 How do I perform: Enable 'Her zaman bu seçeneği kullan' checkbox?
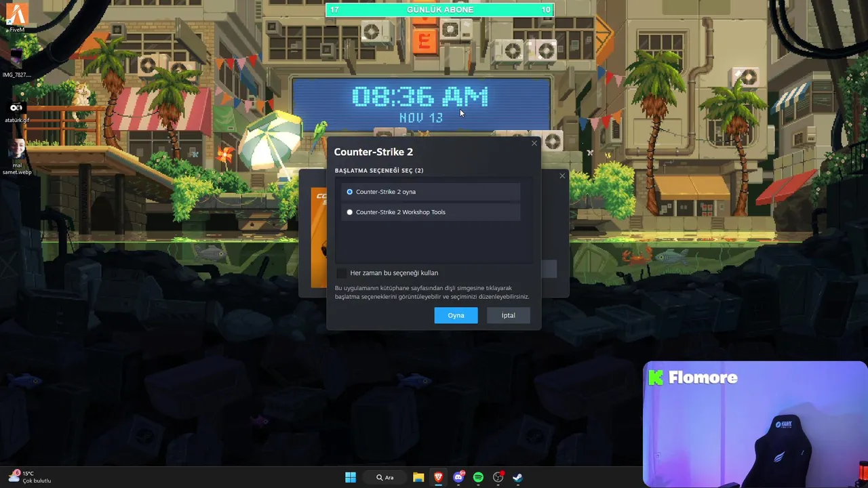tap(341, 273)
